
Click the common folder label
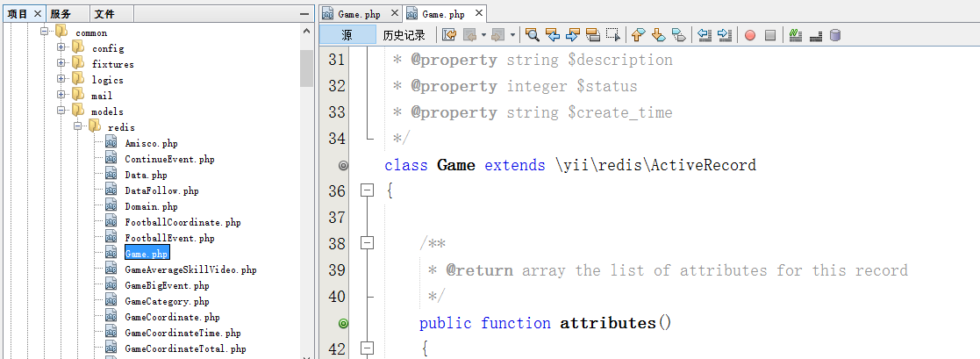pos(90,32)
